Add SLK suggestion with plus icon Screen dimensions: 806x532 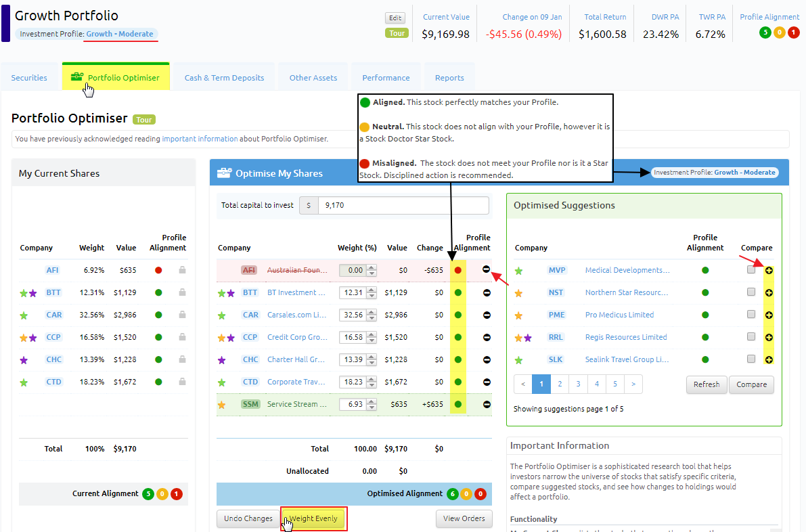click(769, 360)
